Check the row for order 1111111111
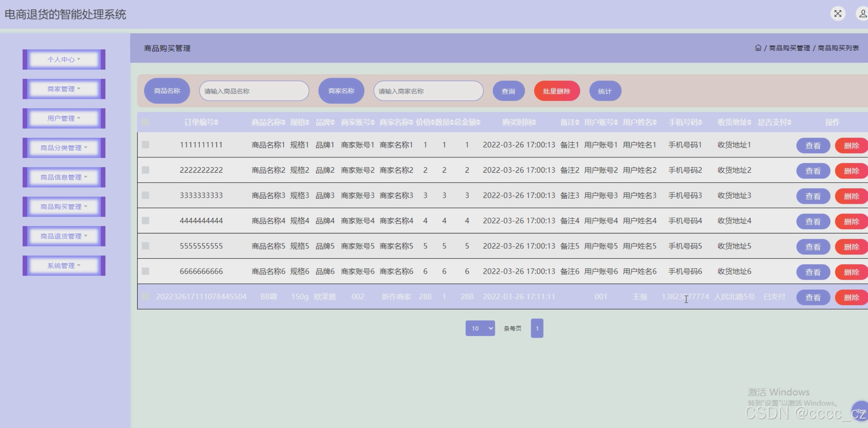This screenshot has width=868, height=428. [145, 145]
